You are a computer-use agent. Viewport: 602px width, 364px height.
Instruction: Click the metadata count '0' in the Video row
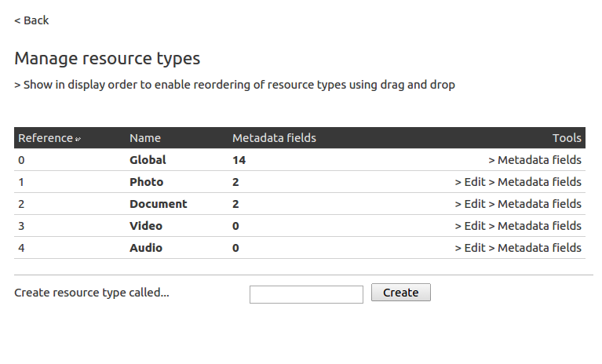235,226
